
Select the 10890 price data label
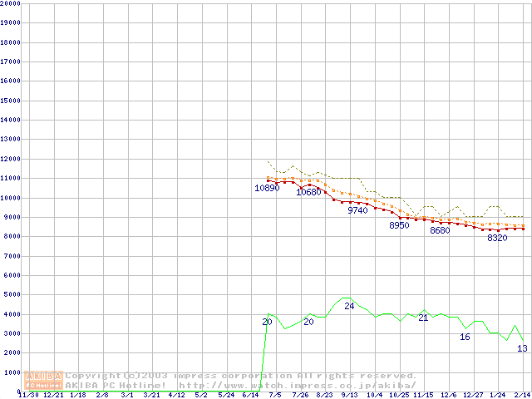point(267,188)
